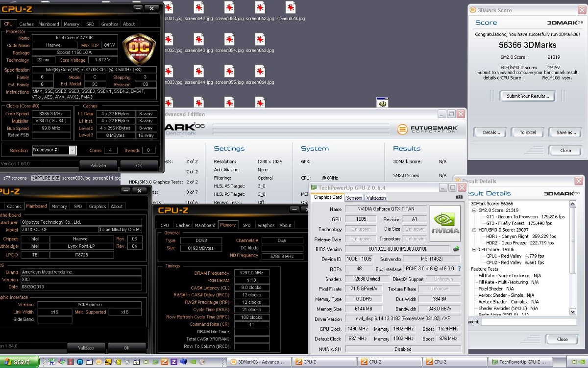
Task: Open the Validation tab in GPU-Z
Action: click(x=376, y=198)
